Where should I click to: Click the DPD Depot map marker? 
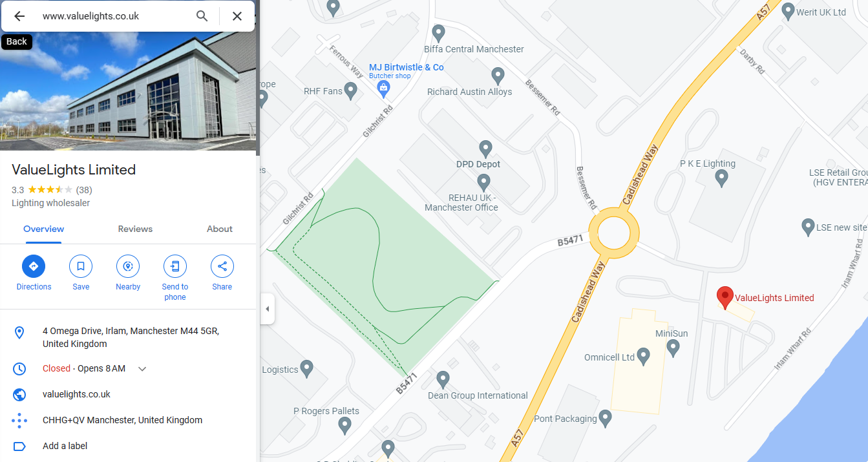click(x=485, y=149)
